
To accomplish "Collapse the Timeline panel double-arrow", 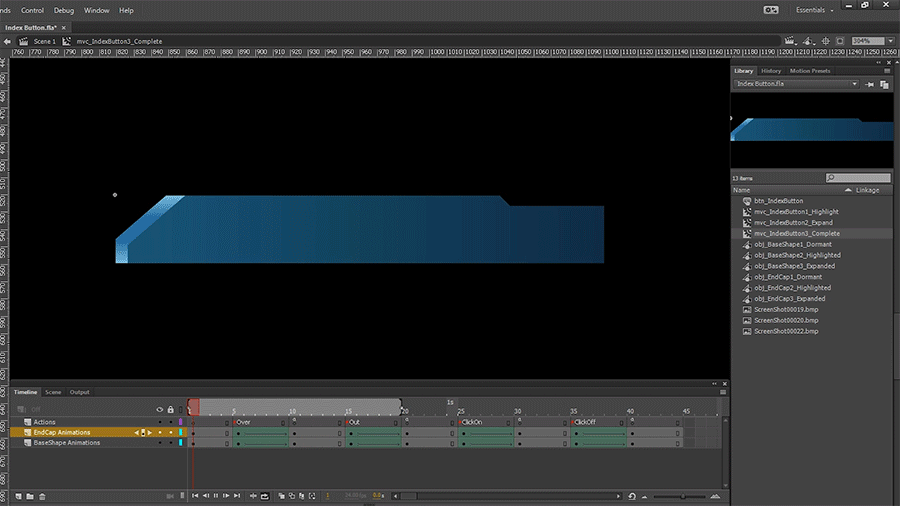I will pyautogui.click(x=715, y=384).
